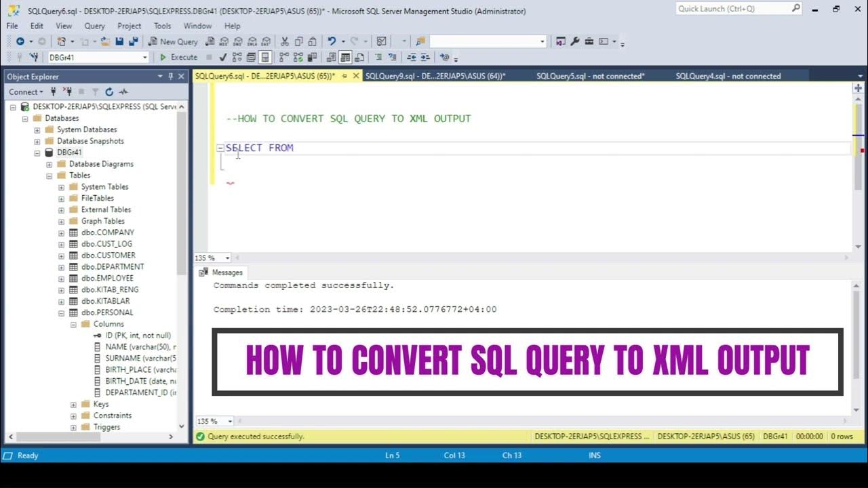
Task: Open the Connect dropdown in Object Explorer
Action: tap(26, 91)
